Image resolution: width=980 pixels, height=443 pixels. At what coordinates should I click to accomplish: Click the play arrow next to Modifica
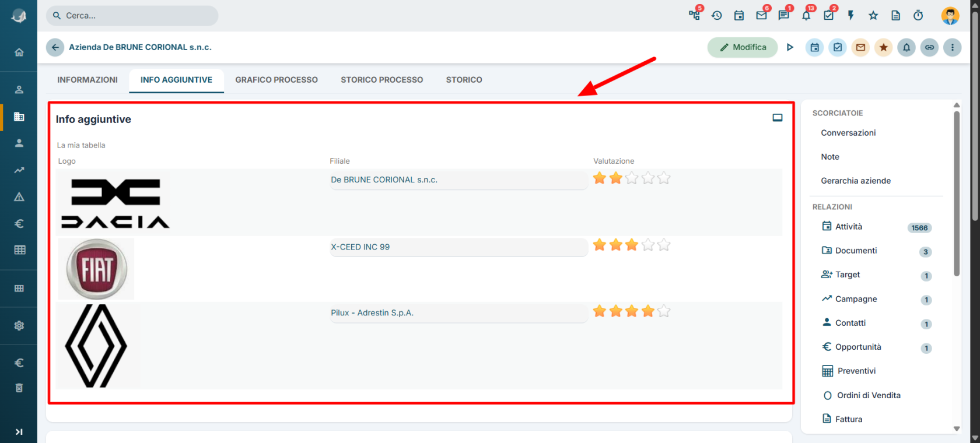tap(790, 47)
